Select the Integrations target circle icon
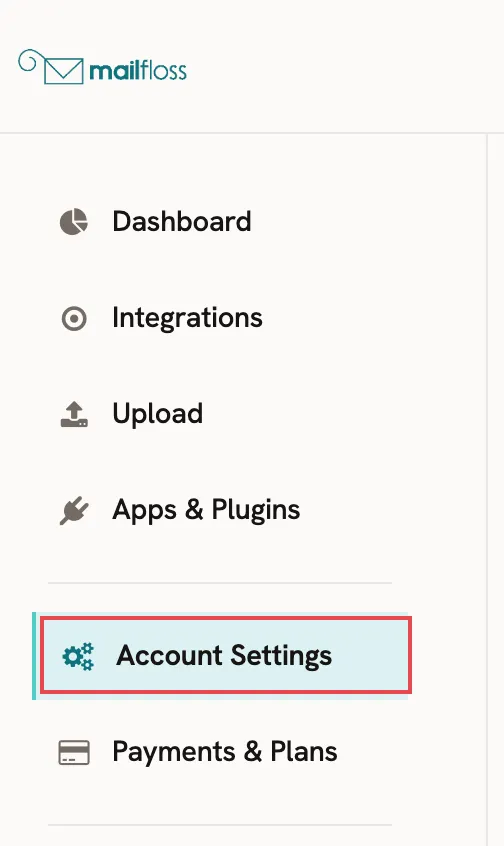Viewport: 504px width, 846px height. coord(74,318)
